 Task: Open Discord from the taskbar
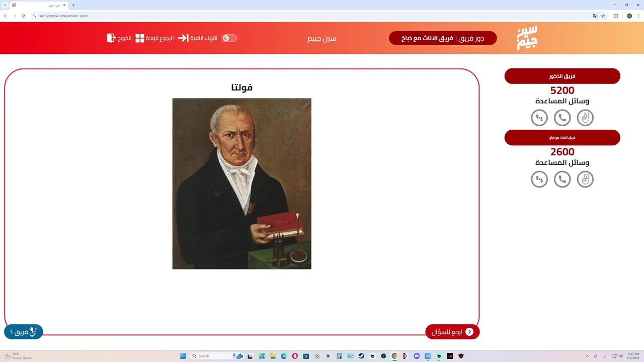(417, 356)
